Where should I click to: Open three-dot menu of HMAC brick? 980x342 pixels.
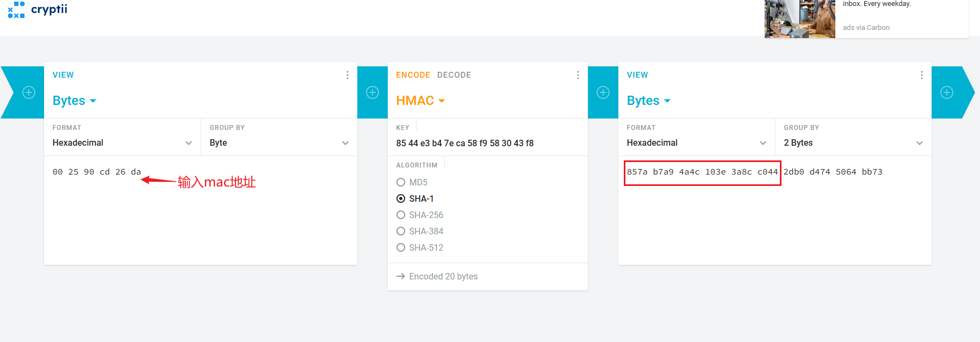click(578, 75)
